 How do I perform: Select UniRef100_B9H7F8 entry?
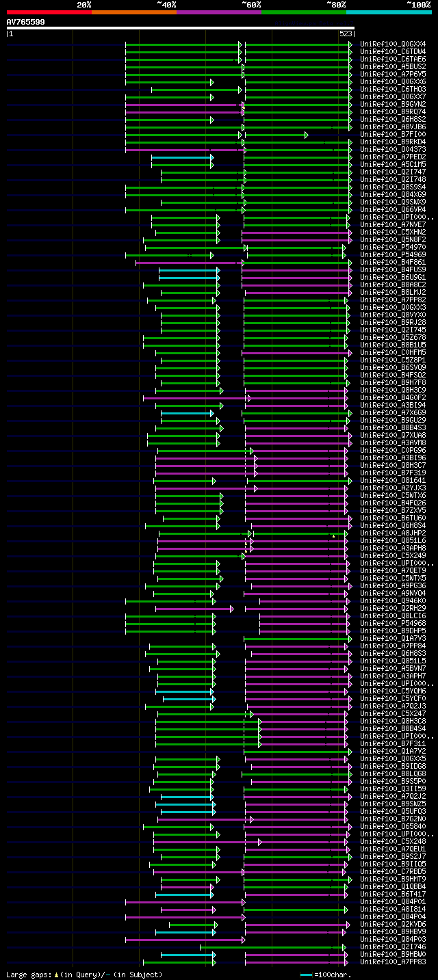[x=393, y=382]
